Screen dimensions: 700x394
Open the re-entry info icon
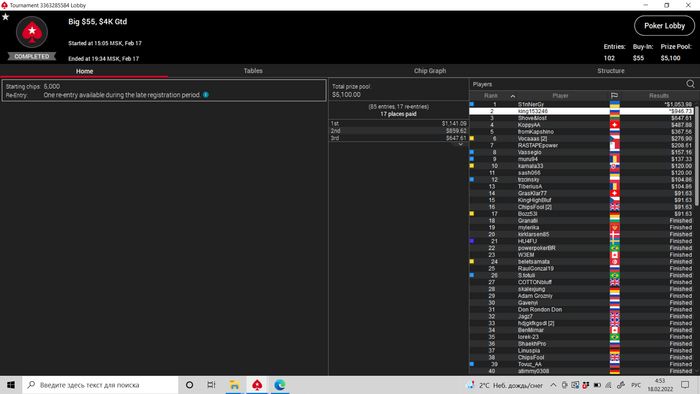(x=206, y=95)
